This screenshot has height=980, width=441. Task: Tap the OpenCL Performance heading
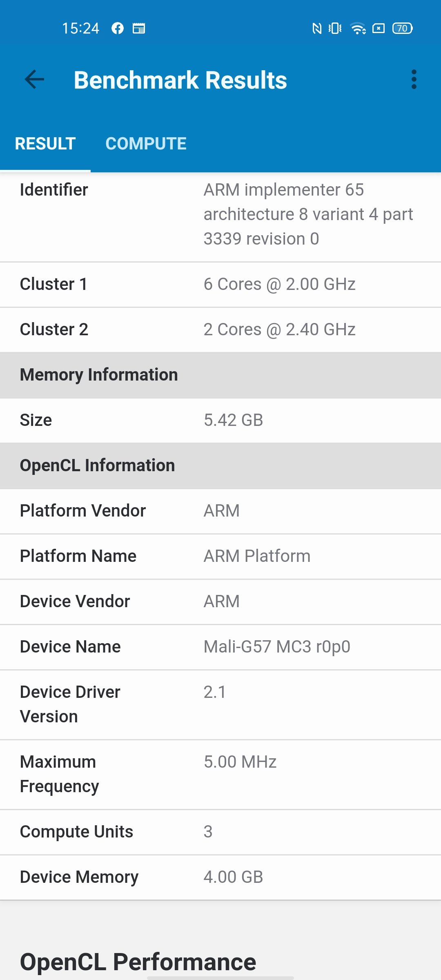[x=138, y=962]
